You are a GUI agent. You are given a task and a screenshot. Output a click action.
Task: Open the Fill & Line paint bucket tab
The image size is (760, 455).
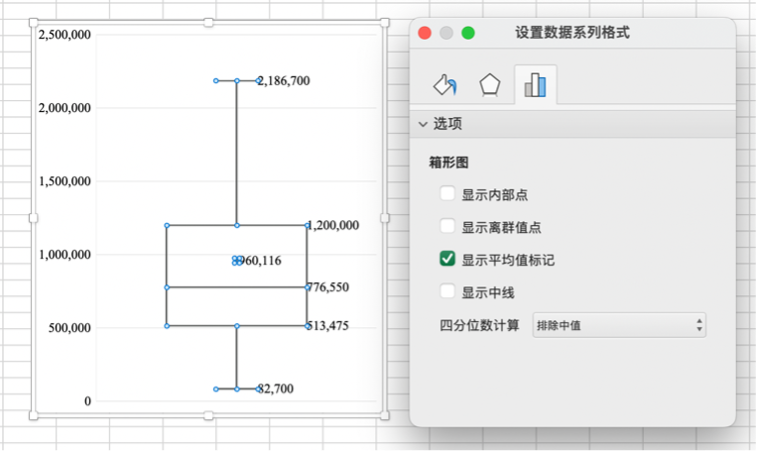[x=445, y=86]
